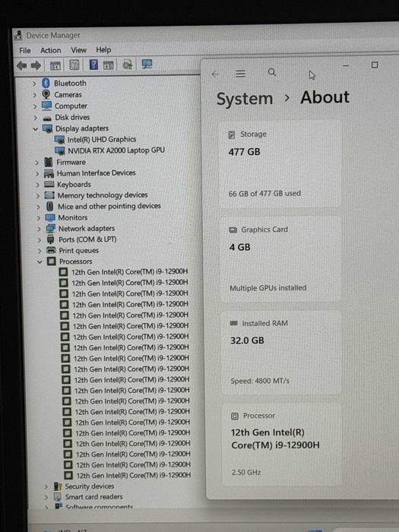Screen dimensions: 399x532
Task: Expand the Computer node
Action: click(35, 106)
